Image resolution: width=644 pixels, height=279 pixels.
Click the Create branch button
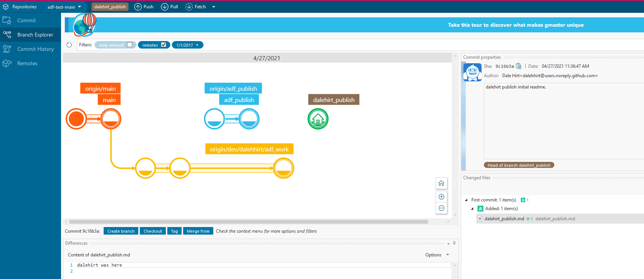(121, 231)
